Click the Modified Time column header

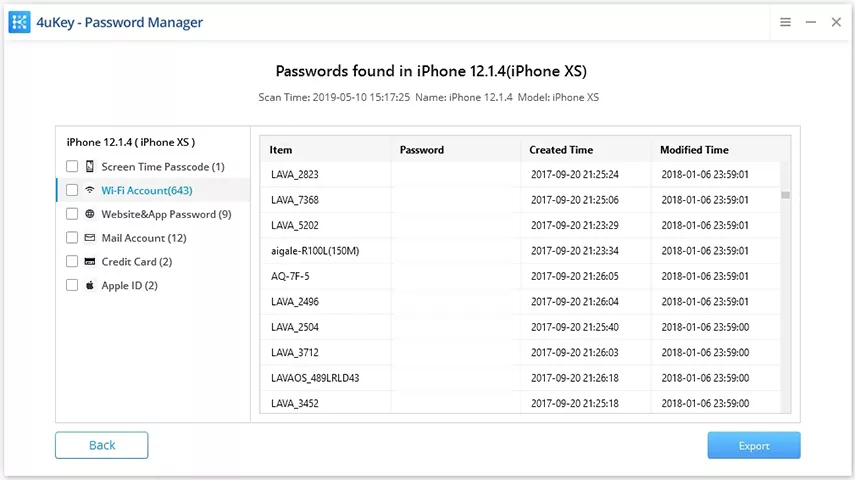pos(694,150)
